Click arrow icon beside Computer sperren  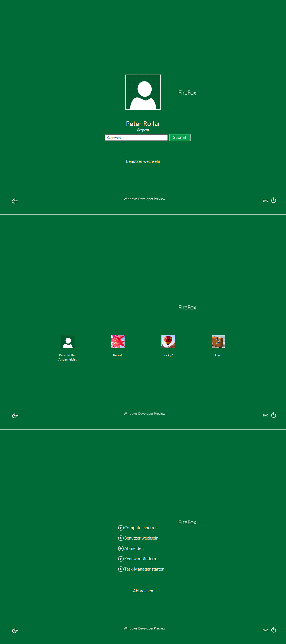(x=121, y=528)
